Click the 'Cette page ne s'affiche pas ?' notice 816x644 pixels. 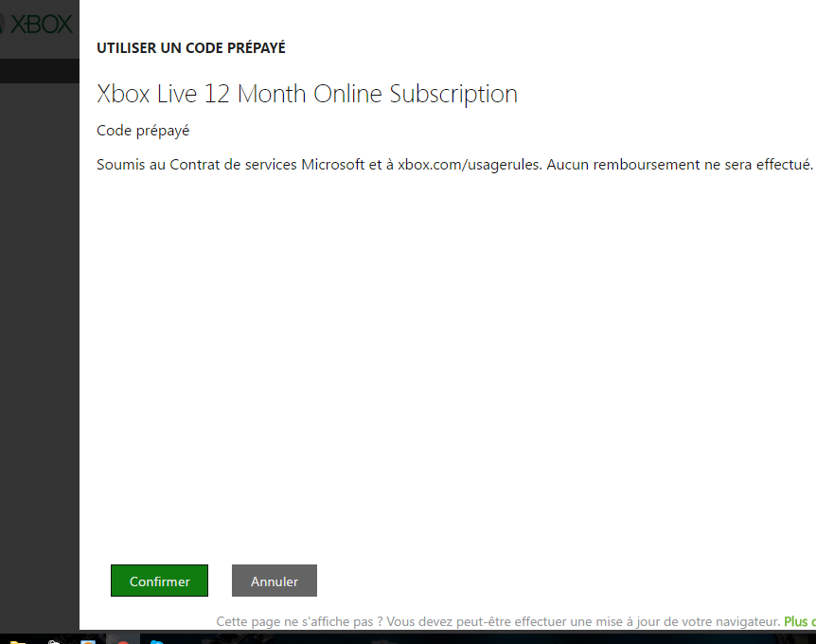point(300,621)
